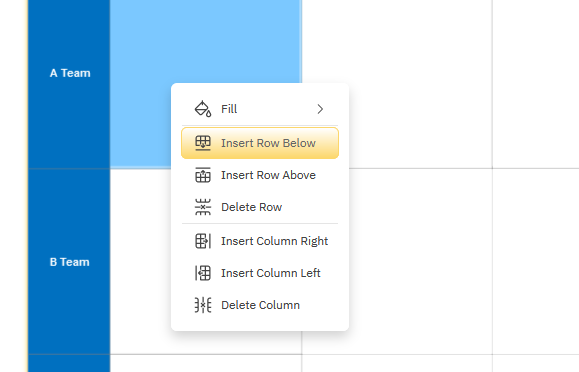
Task: Click the Delete Column icon
Action: tap(203, 305)
